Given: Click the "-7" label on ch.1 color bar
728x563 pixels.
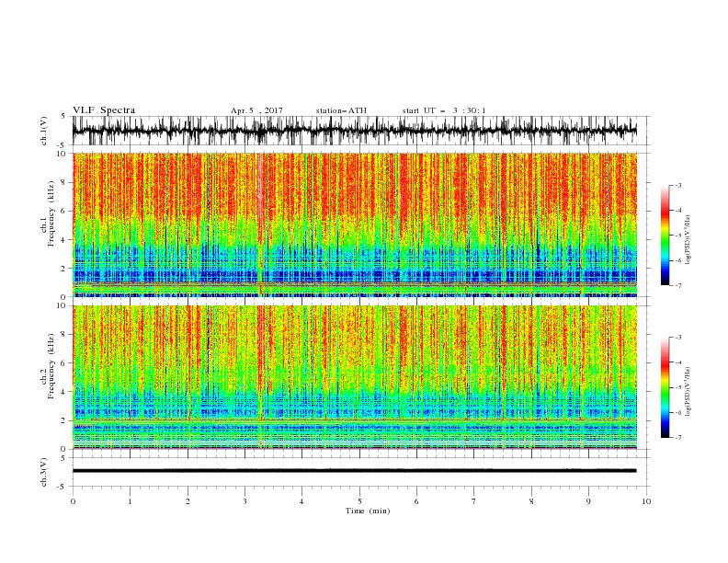Looking at the screenshot, I should click(678, 285).
